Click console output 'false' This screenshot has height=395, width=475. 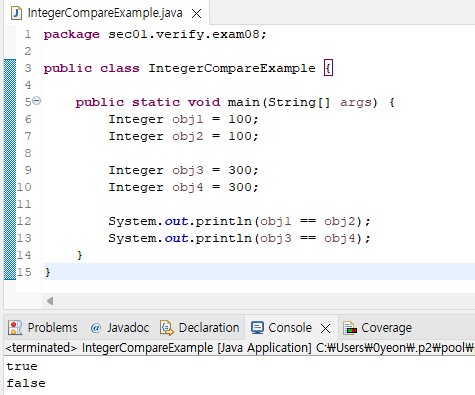[x=26, y=383]
